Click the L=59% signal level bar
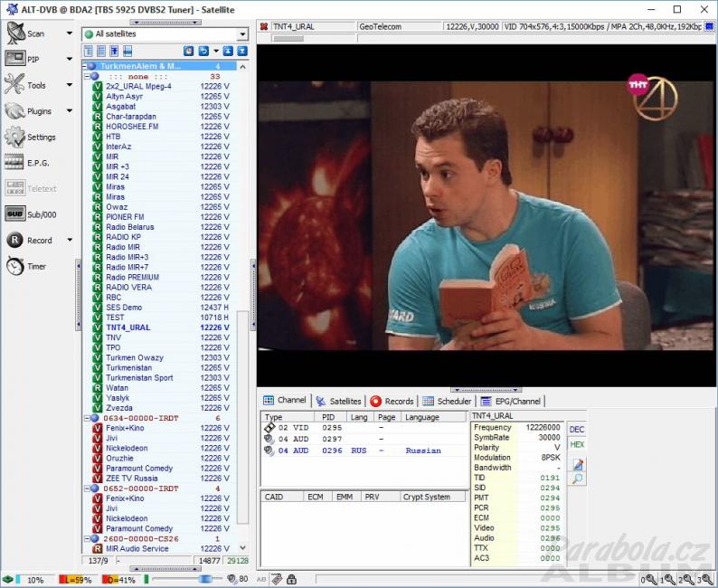This screenshot has width=718, height=588. click(76, 580)
